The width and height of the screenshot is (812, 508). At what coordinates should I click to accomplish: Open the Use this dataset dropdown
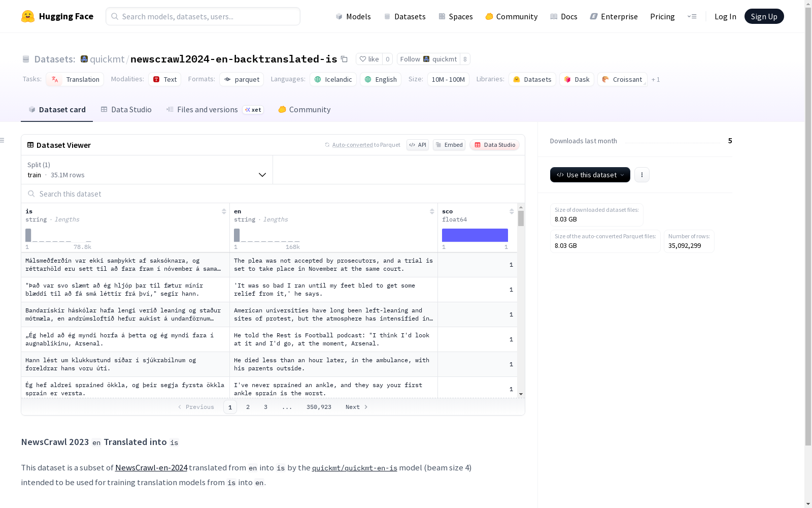click(590, 175)
